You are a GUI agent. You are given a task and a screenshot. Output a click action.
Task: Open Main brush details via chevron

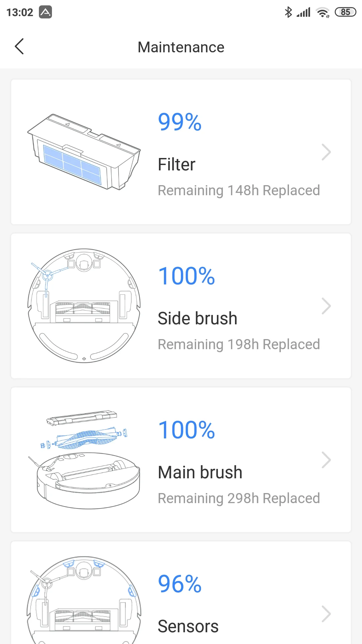point(326,460)
